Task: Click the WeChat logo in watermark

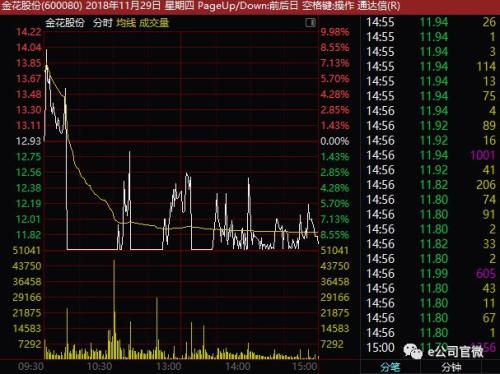Action: 413,351
